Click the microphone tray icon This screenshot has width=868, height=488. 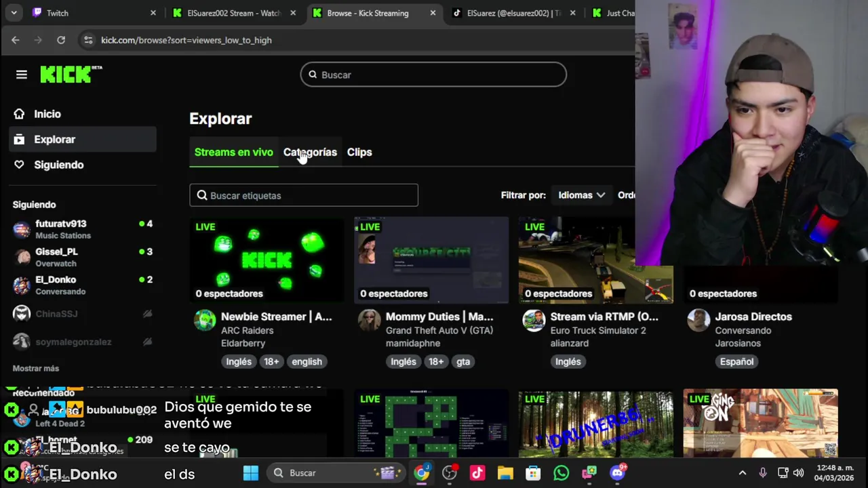coord(763,473)
